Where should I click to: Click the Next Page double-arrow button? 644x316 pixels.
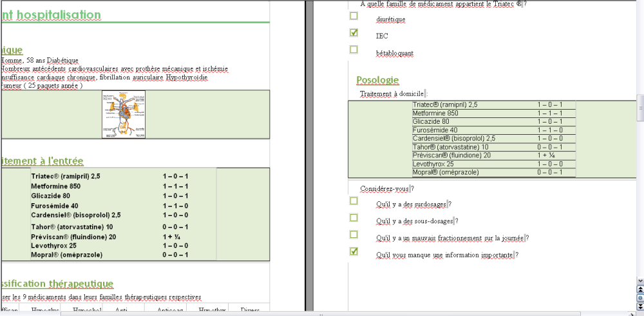639,306
